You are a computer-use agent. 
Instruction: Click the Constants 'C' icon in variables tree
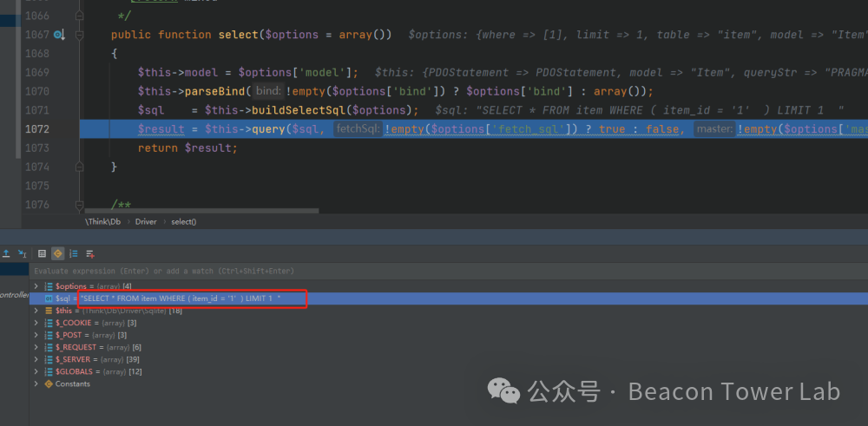point(48,383)
